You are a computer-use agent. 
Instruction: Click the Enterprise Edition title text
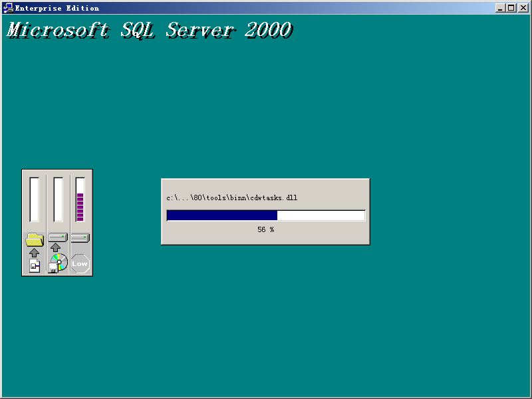[x=57, y=8]
